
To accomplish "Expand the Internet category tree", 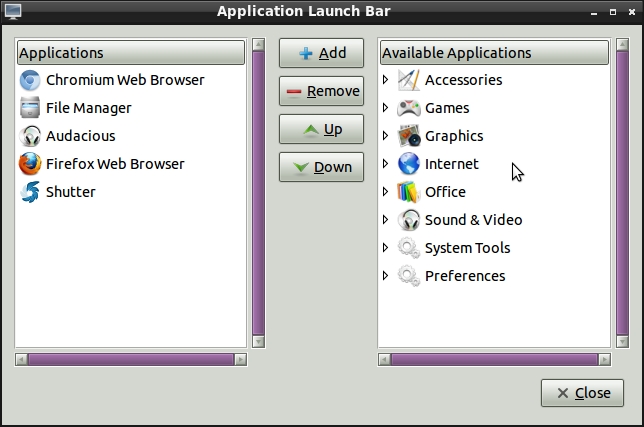I will [x=386, y=164].
